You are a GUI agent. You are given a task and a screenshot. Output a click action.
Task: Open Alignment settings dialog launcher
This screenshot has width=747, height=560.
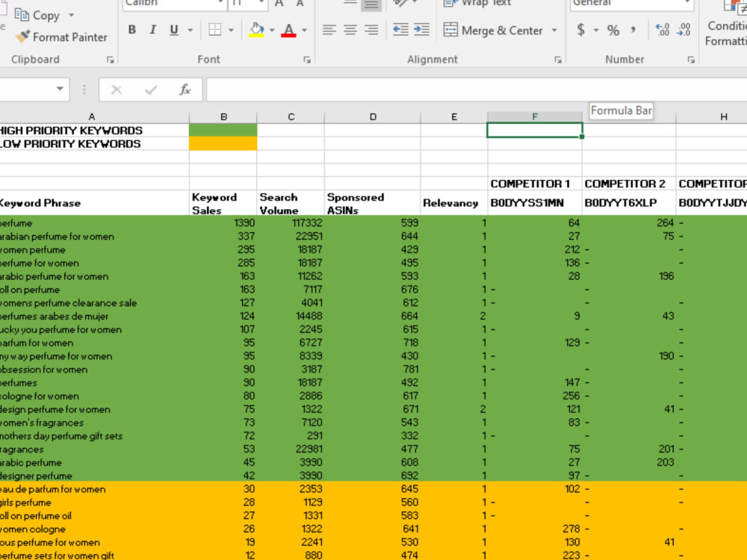coord(557,60)
